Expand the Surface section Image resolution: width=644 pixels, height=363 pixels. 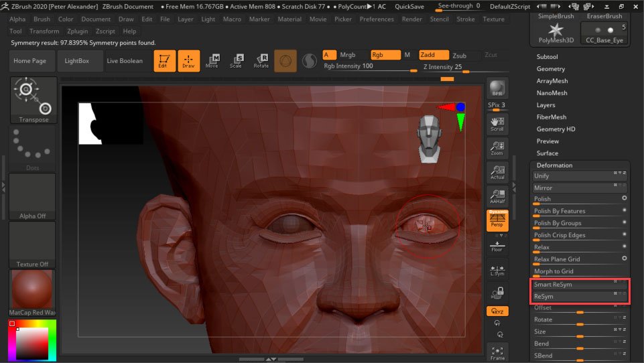tap(547, 153)
